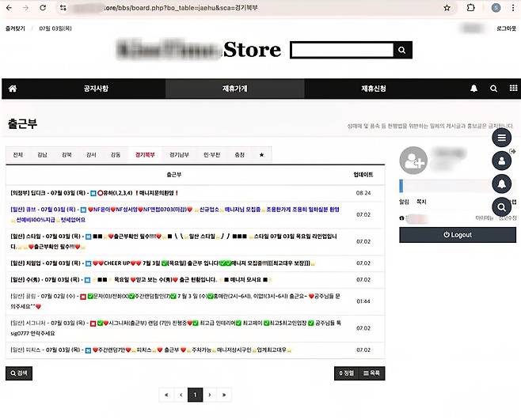Open the 검색 search button below the list
521x420 pixels.
pos(19,373)
